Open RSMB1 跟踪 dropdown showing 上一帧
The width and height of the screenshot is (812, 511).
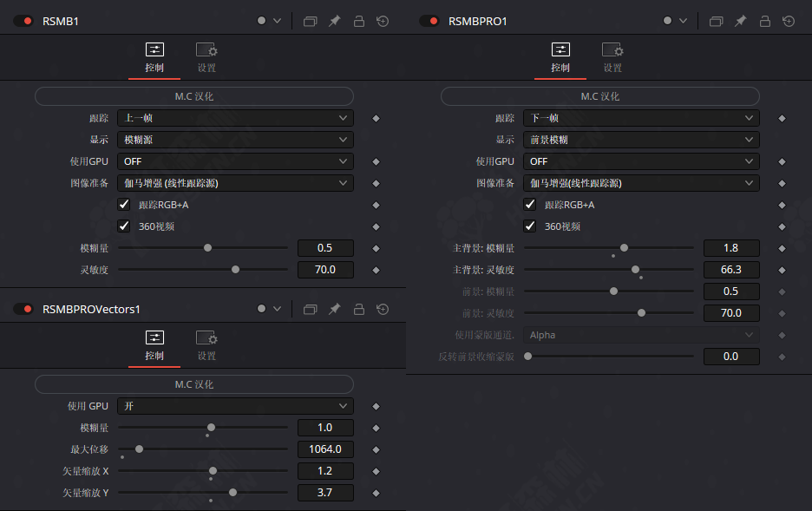click(236, 118)
